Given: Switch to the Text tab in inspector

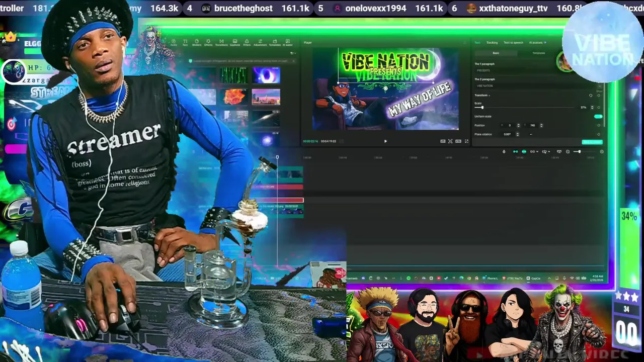Looking at the screenshot, I should coord(477,43).
